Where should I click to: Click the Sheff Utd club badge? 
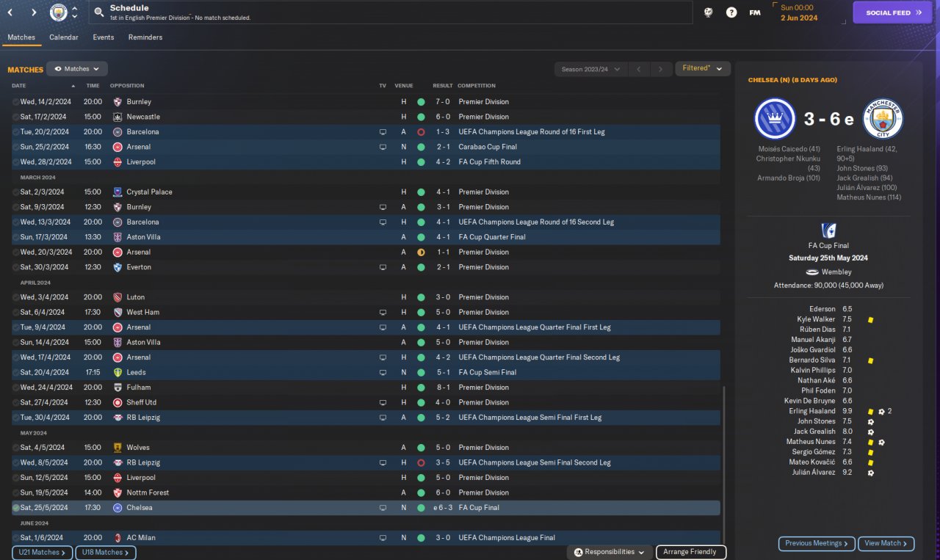click(117, 403)
